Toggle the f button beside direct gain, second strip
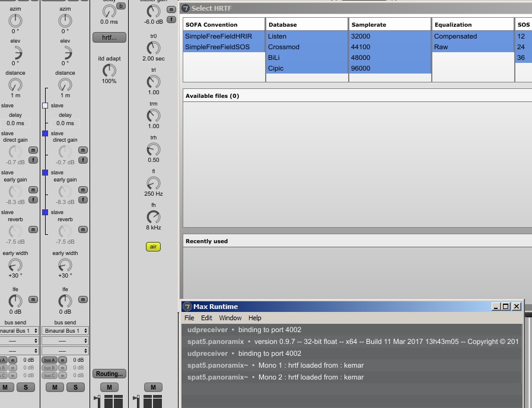532x408 pixels. click(x=83, y=160)
